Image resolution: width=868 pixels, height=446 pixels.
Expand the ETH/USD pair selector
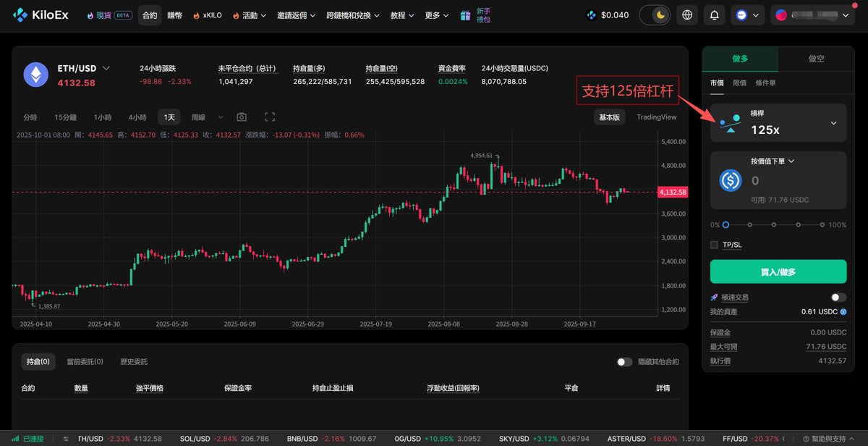click(x=106, y=68)
